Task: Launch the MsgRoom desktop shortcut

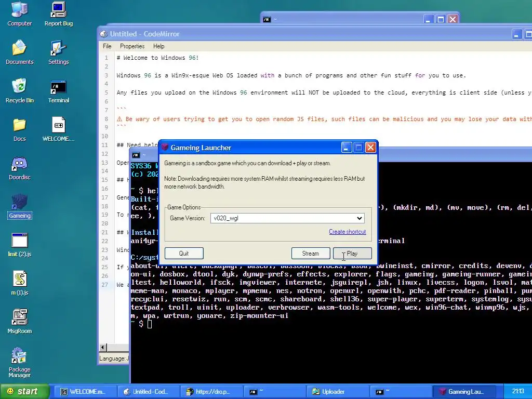Action: 19,321
